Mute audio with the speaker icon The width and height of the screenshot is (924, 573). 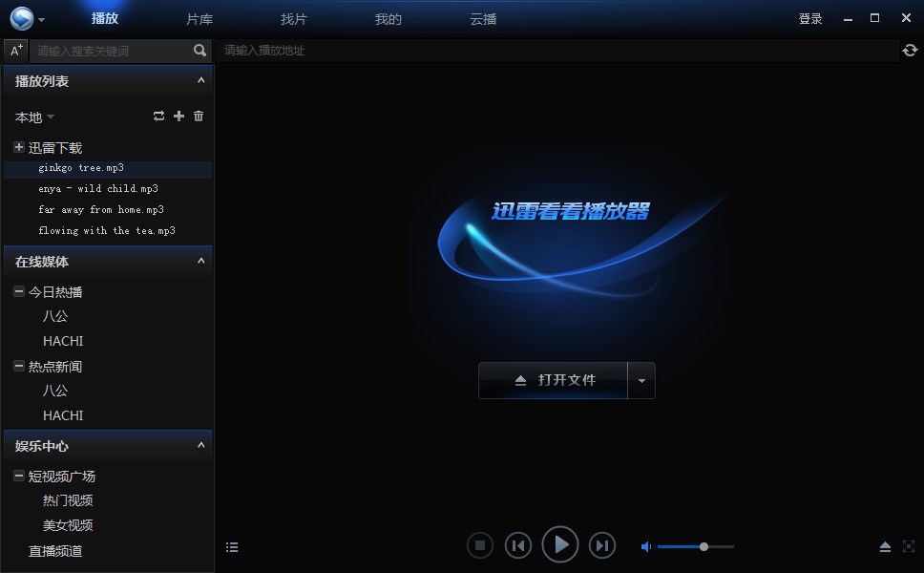pos(646,547)
